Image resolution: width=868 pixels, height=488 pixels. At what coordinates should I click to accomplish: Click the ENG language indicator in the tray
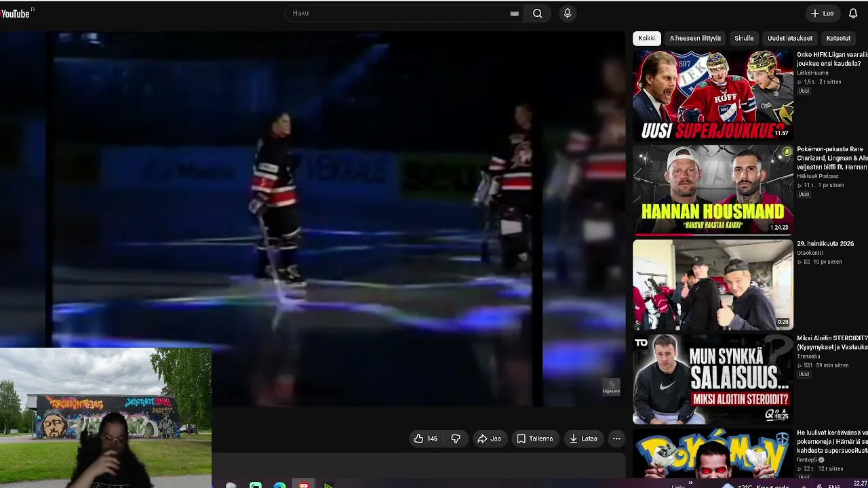(834, 486)
